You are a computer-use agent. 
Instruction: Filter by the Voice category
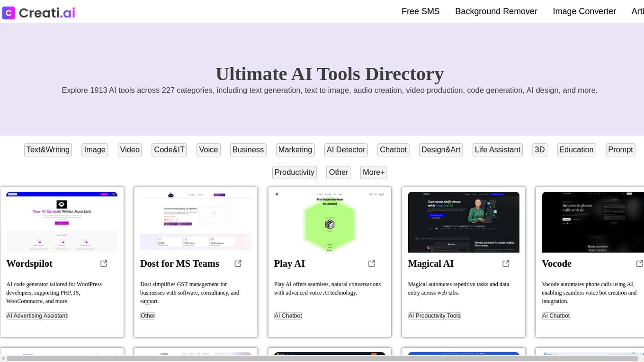tap(208, 150)
